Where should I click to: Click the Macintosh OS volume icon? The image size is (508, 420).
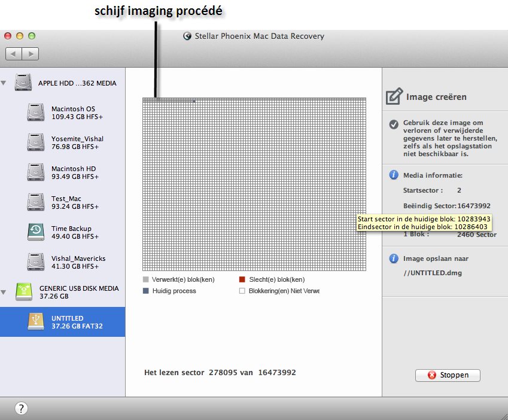[x=36, y=112]
